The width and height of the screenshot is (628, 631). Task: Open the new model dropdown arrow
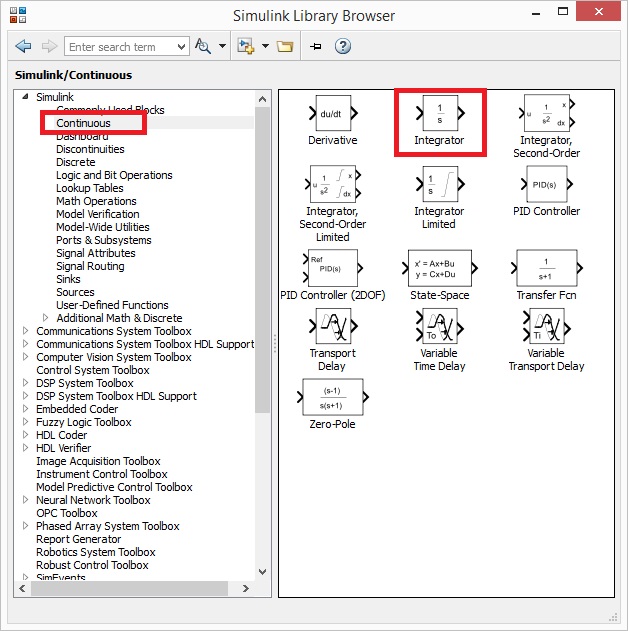(x=266, y=46)
